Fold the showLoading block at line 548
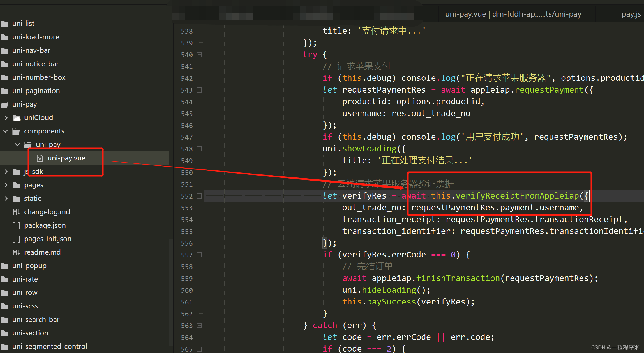 click(x=199, y=149)
